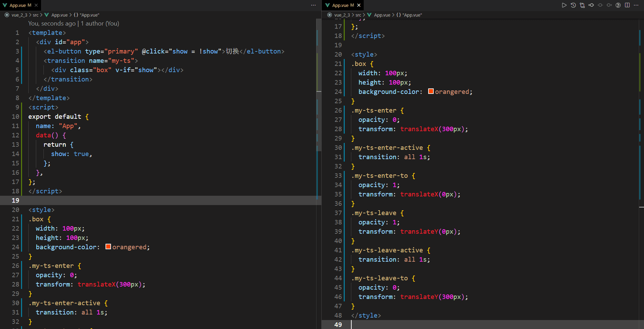The width and height of the screenshot is (644, 329).
Task: Toggle file blame with the circled git-branch icon
Action: click(618, 5)
